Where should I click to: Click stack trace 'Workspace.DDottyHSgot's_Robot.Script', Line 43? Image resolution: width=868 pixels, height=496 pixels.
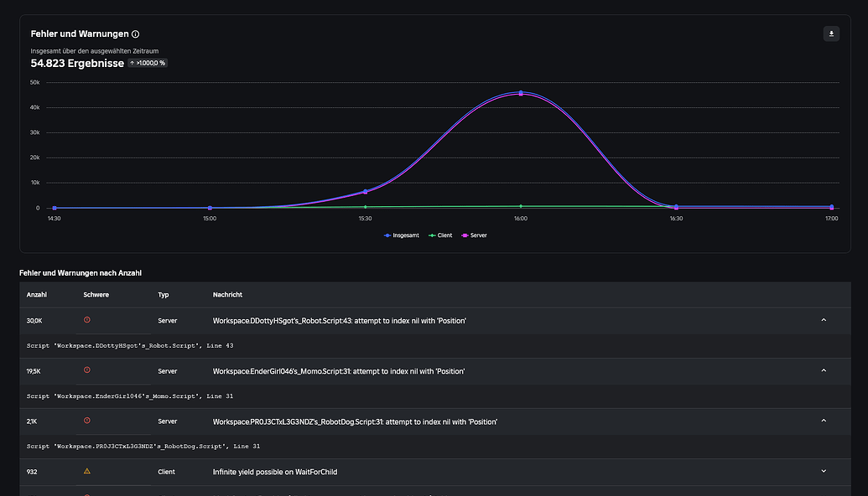coord(130,345)
